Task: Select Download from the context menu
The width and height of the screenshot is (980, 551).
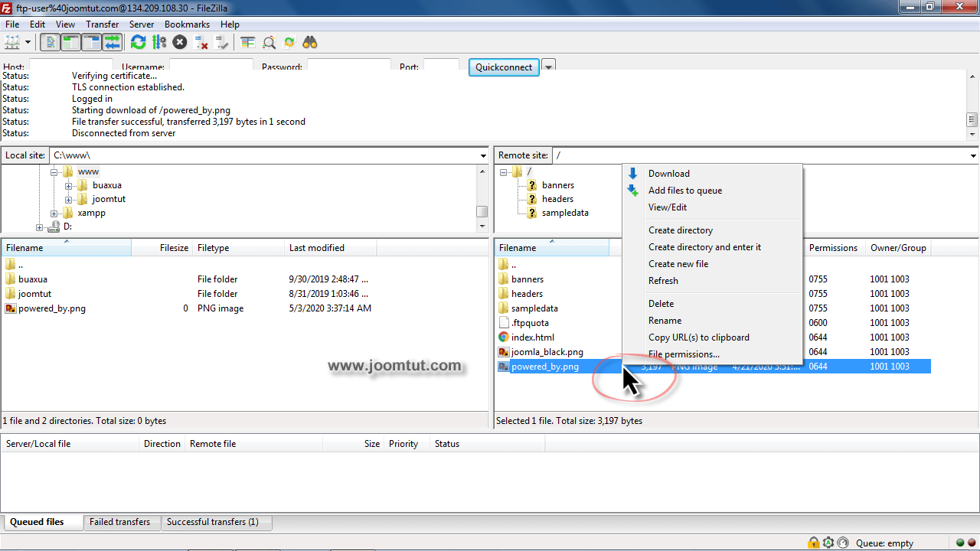Action: (x=669, y=173)
